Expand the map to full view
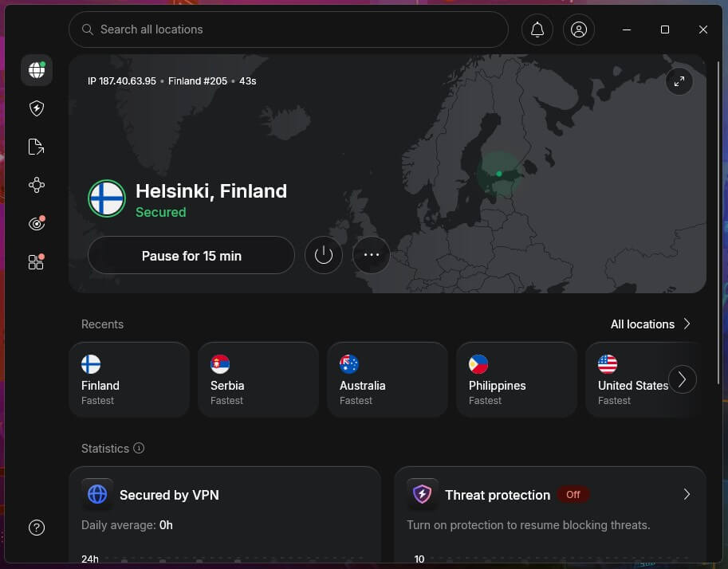This screenshot has height=569, width=728. 679,81
